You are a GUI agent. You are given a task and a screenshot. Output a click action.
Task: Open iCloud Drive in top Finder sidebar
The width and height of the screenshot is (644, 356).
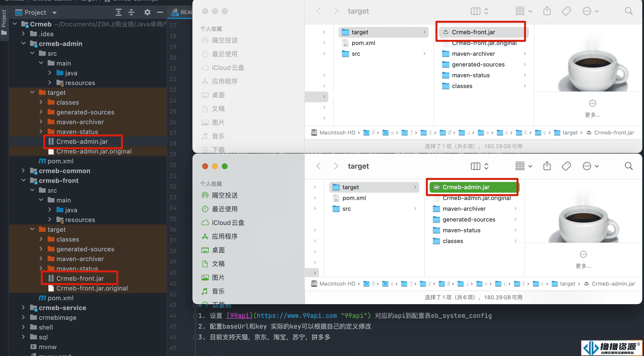(222, 67)
